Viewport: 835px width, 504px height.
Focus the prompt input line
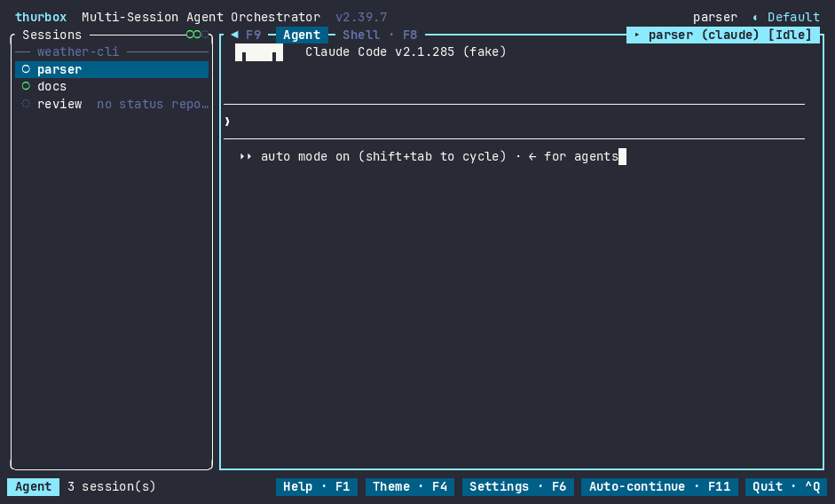(x=514, y=122)
